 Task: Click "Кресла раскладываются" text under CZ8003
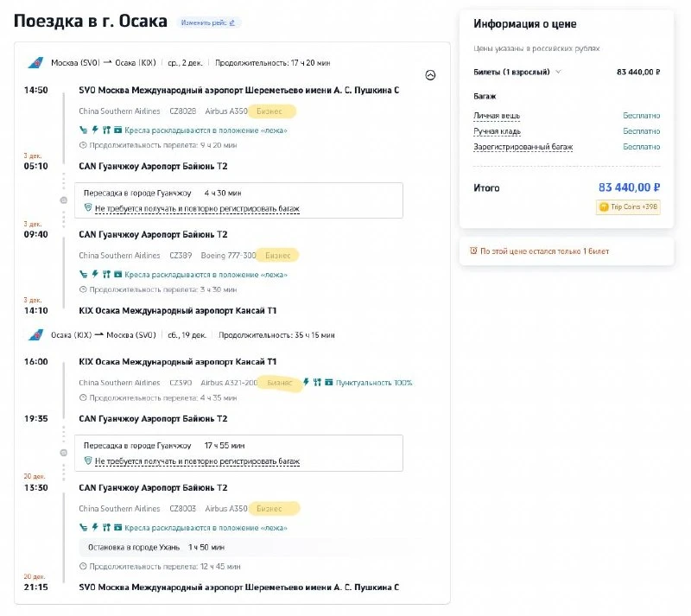[206, 528]
